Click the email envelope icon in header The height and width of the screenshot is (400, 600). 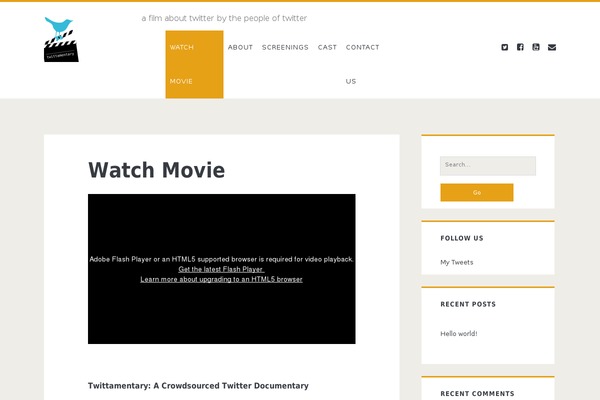click(552, 47)
